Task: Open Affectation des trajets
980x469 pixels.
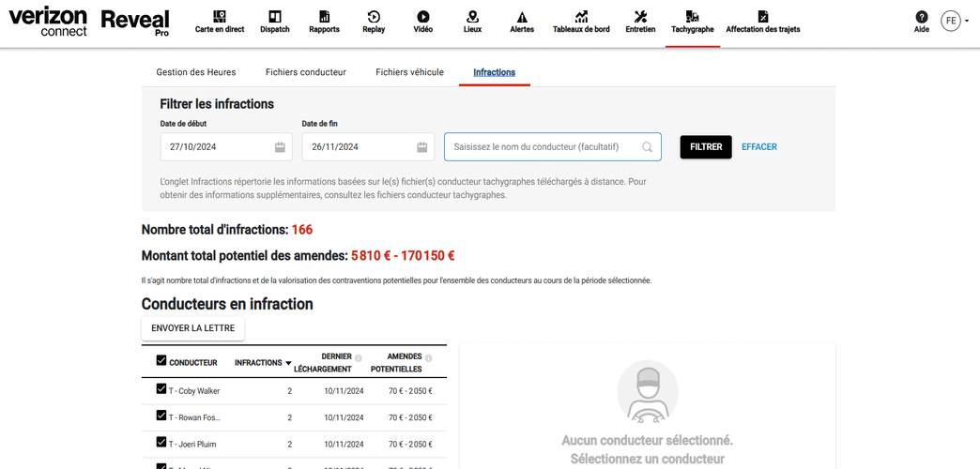Action: coord(762,23)
